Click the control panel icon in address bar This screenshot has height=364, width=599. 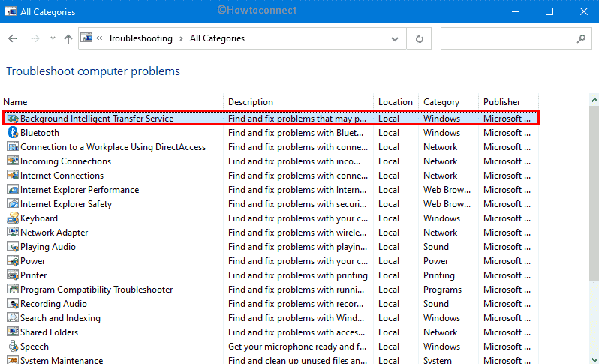pos(86,38)
